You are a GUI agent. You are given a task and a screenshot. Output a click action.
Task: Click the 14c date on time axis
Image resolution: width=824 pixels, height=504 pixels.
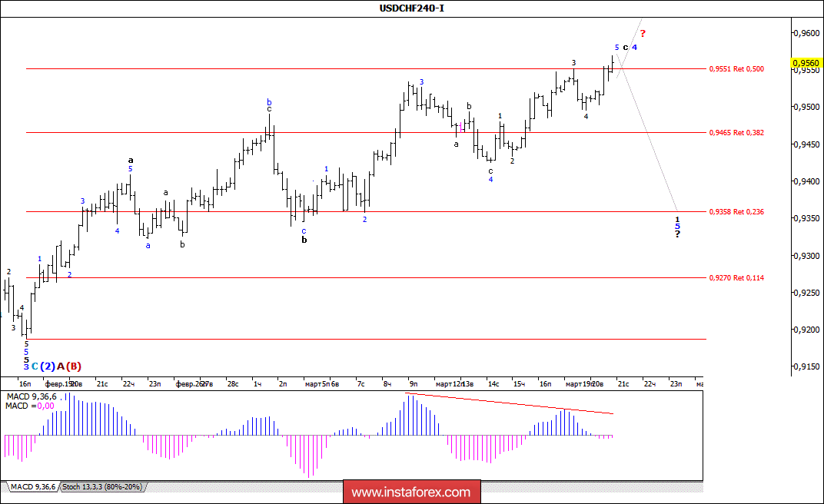pos(493,384)
